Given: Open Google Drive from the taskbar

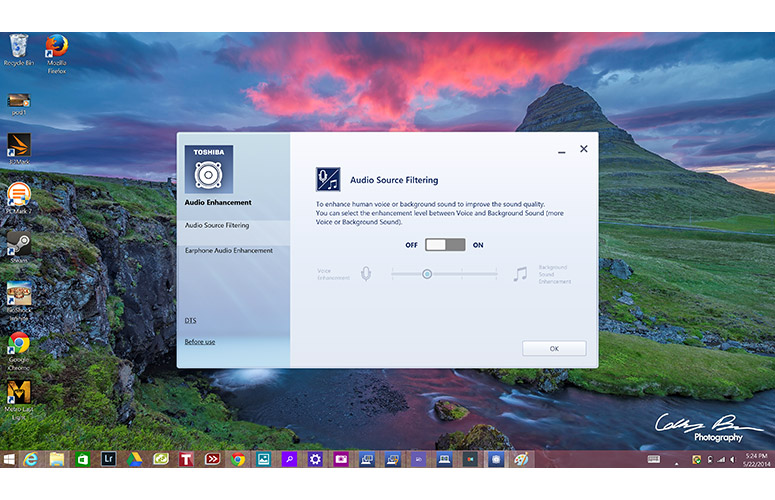Looking at the screenshot, I should tap(134, 459).
